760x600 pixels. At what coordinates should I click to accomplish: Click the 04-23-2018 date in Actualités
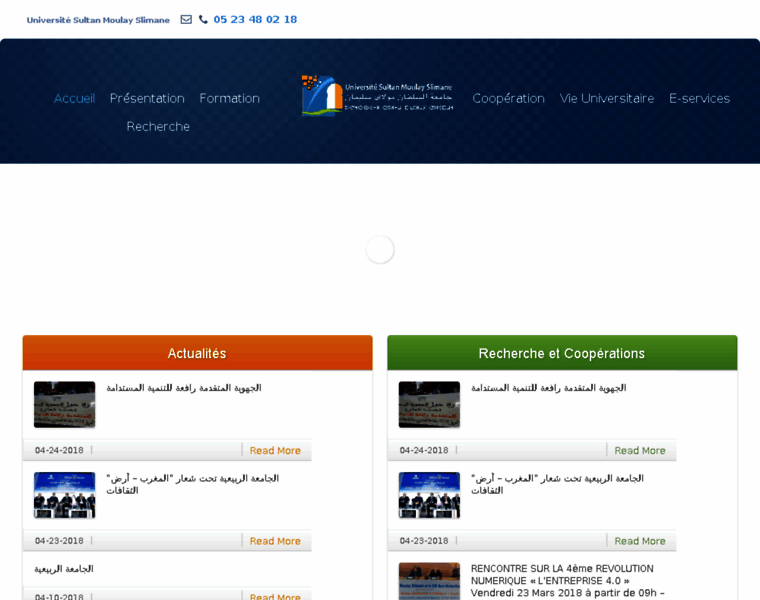coord(59,541)
